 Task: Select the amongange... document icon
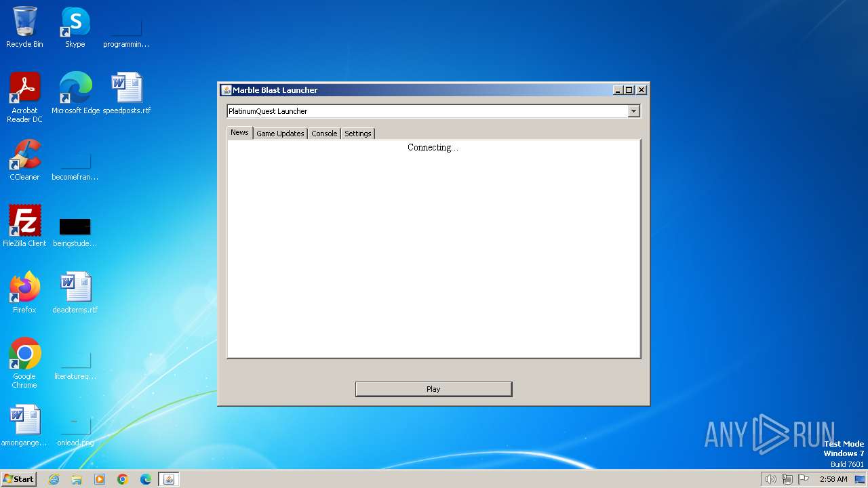pos(24,426)
